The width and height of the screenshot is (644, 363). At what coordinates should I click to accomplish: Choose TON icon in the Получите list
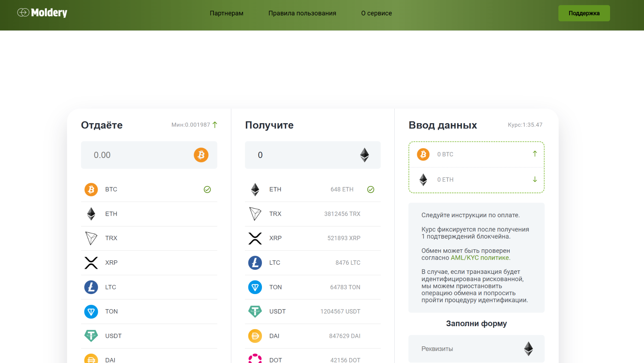(255, 287)
